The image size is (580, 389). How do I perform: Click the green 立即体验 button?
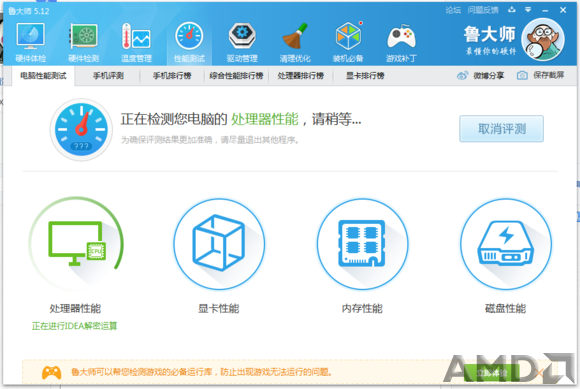coord(492,372)
